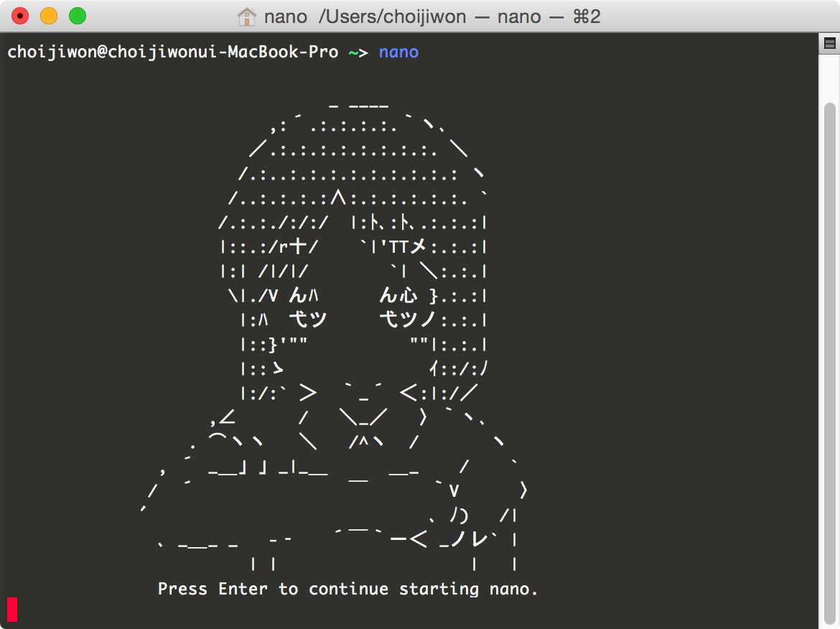The height and width of the screenshot is (629, 840).
Task: Click the prompt text 'choijiwon@choijiwonui-MacBook-Pro'
Action: [x=172, y=52]
